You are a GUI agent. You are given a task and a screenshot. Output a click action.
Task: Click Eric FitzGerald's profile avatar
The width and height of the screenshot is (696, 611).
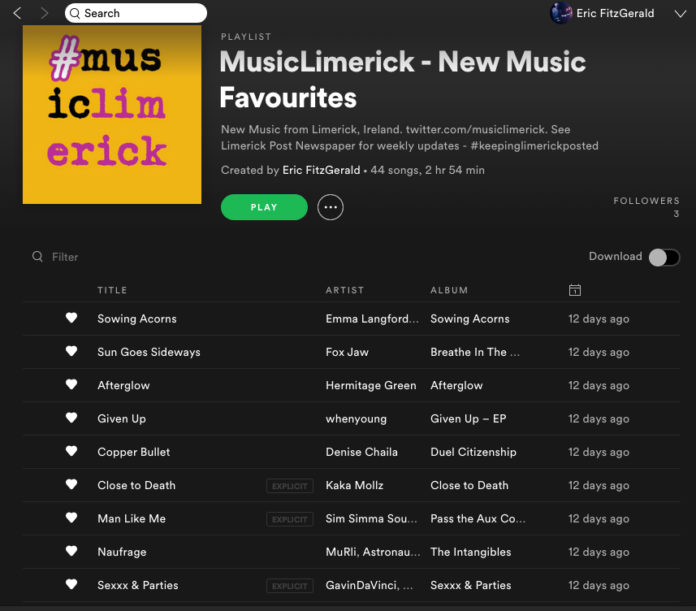[561, 13]
